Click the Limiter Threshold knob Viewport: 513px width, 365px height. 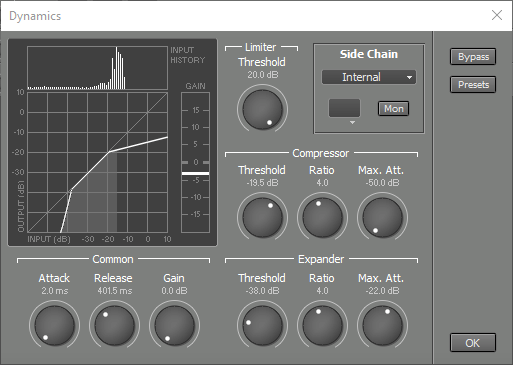tap(262, 110)
